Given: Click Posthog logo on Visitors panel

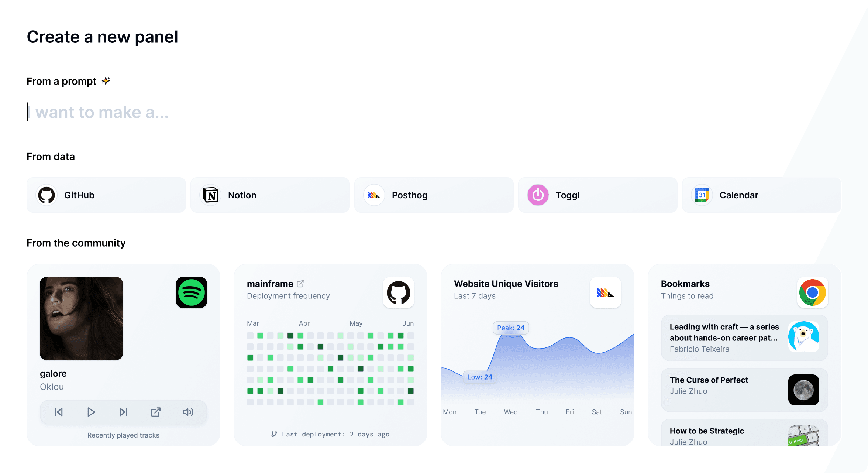Looking at the screenshot, I should point(605,292).
